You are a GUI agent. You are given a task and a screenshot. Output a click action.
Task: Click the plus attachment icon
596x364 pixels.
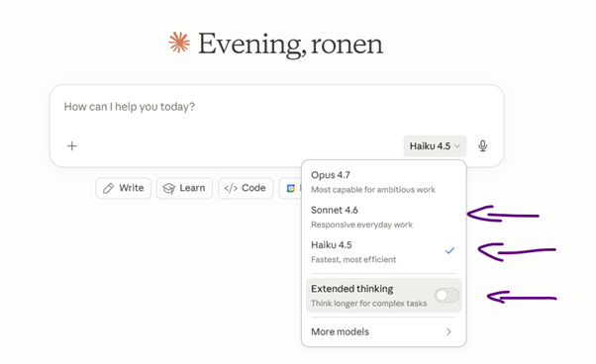point(72,146)
